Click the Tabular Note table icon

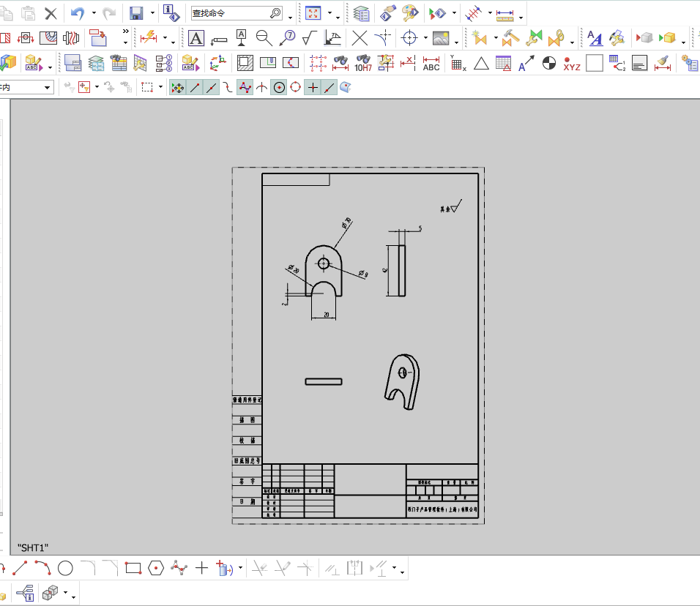(503, 64)
